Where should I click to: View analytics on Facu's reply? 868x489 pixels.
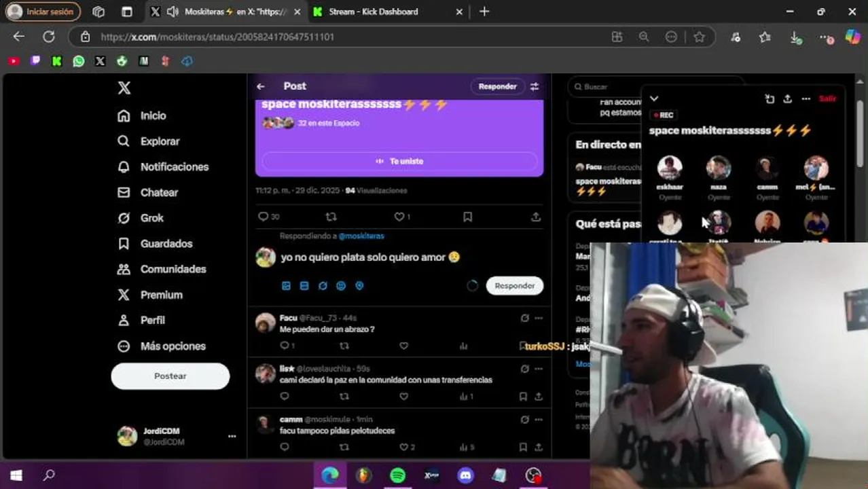[x=463, y=346]
